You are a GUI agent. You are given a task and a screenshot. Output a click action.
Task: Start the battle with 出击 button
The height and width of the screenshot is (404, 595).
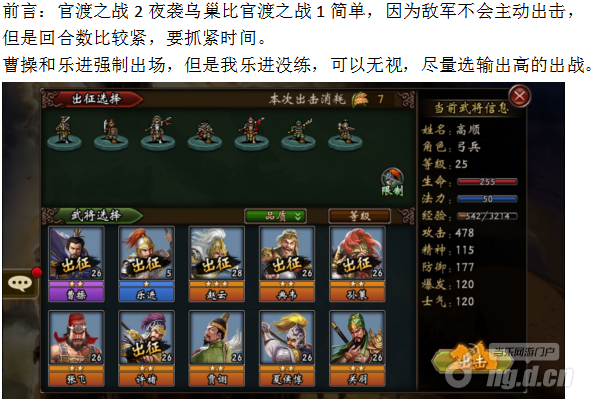point(472,361)
